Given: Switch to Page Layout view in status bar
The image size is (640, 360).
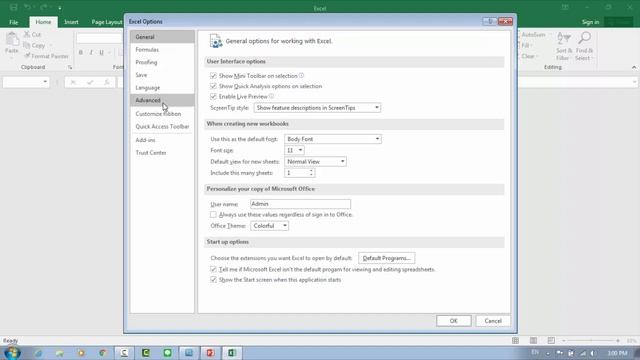Looking at the screenshot, I should (533, 340).
